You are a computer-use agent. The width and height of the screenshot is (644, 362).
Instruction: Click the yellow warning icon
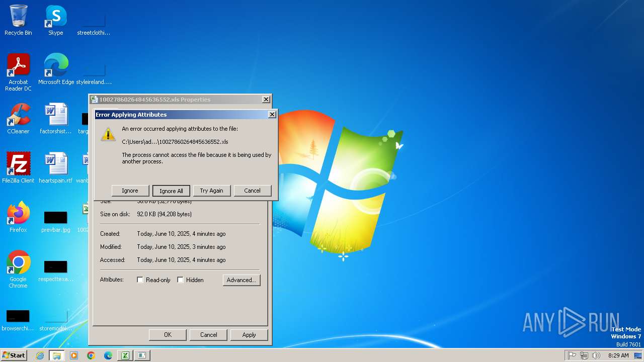pyautogui.click(x=108, y=134)
